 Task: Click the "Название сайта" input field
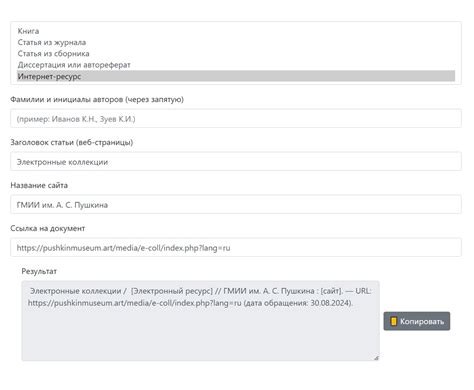click(236, 205)
